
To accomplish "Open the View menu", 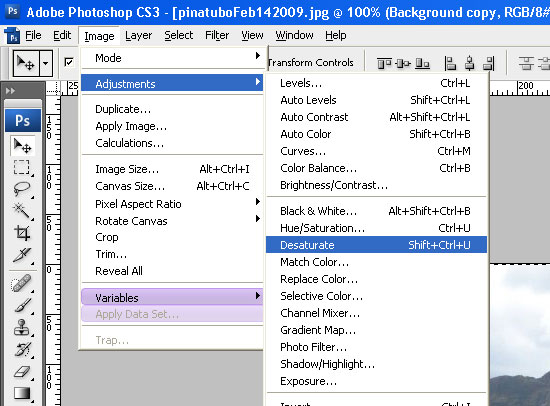I will [x=252, y=35].
